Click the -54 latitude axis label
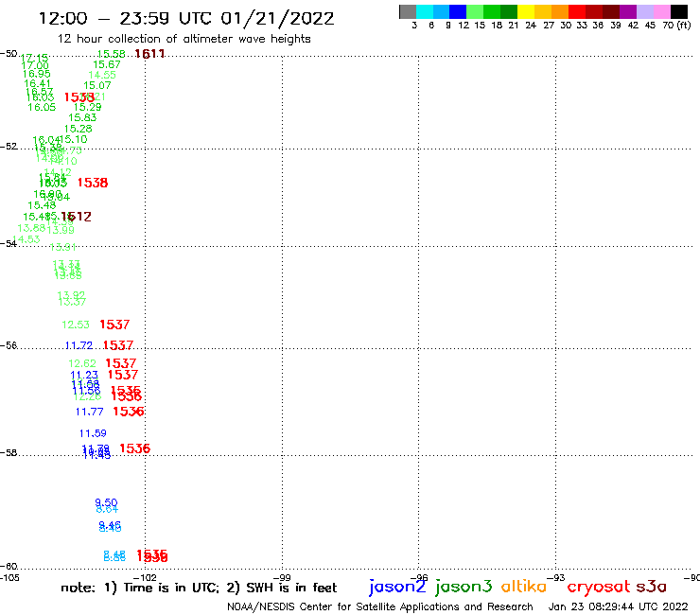 (9, 244)
